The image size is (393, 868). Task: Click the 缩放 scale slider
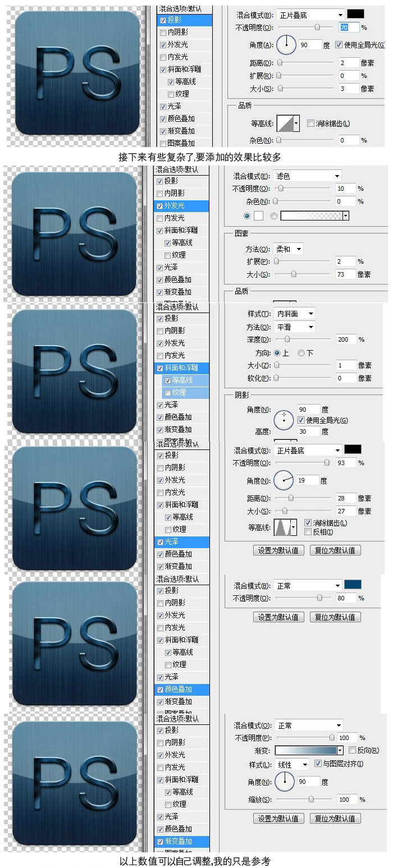pyautogui.click(x=304, y=799)
